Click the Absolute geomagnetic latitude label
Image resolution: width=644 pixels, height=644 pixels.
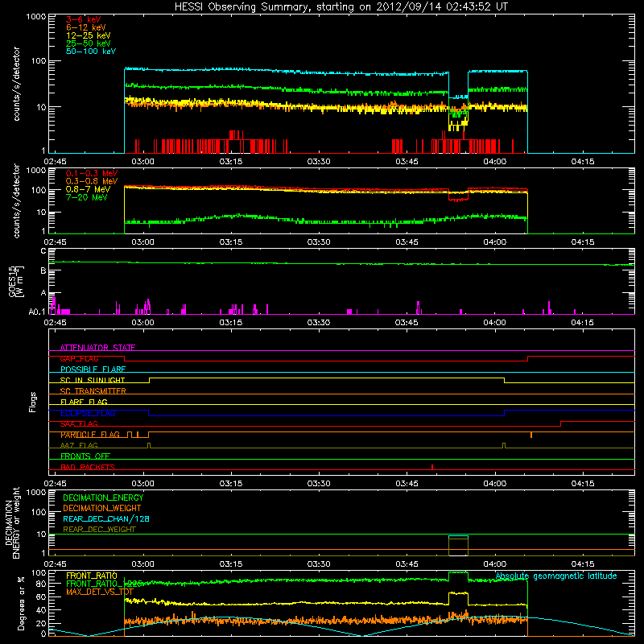[x=556, y=576]
